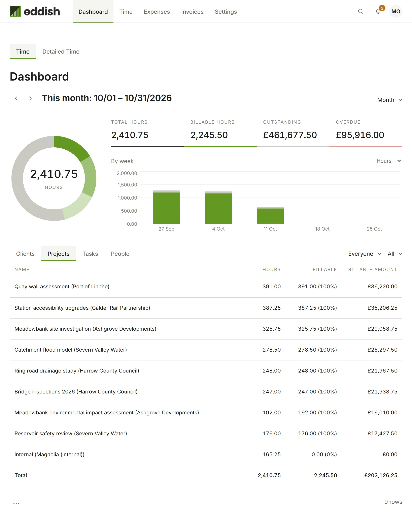Click the 4 Oct week bar
The height and width of the screenshot is (532, 412).
[x=218, y=208]
